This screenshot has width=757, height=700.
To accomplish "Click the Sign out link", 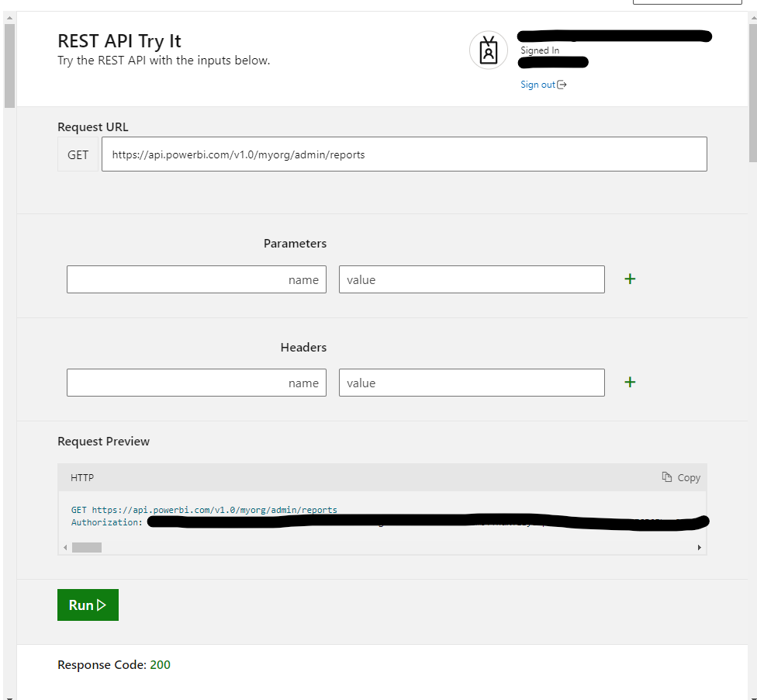I will click(543, 85).
